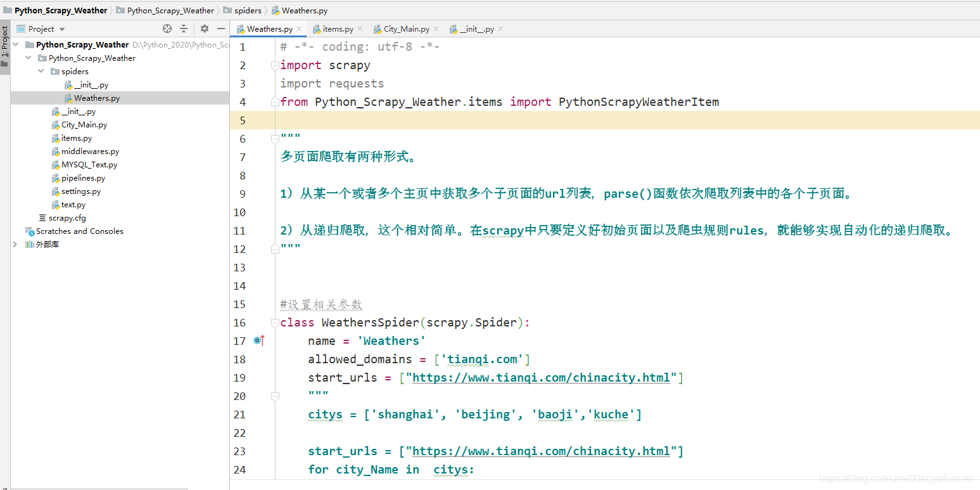Viewport: 980px width, 490px height.
Task: Select __init__.py inside the spiders folder
Action: pyautogui.click(x=87, y=85)
